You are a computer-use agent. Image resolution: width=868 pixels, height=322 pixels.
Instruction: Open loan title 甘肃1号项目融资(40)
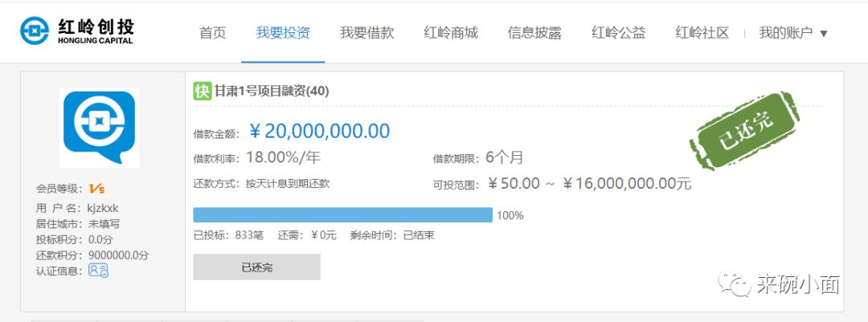(272, 92)
